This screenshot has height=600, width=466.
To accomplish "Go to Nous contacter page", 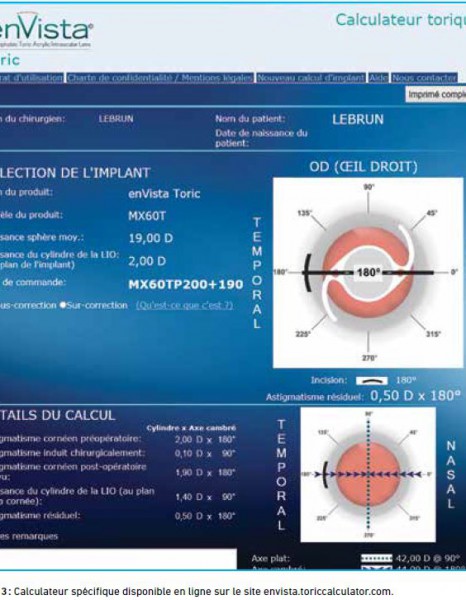I will (x=424, y=78).
